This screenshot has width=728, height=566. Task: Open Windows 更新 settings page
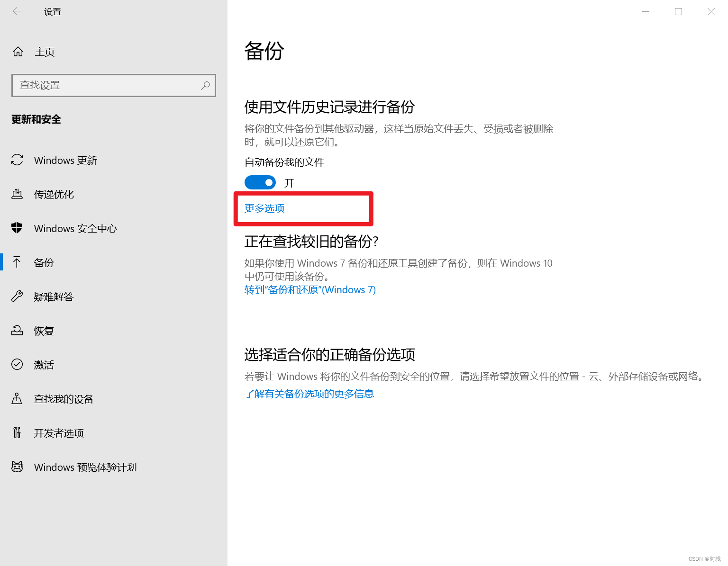click(114, 160)
